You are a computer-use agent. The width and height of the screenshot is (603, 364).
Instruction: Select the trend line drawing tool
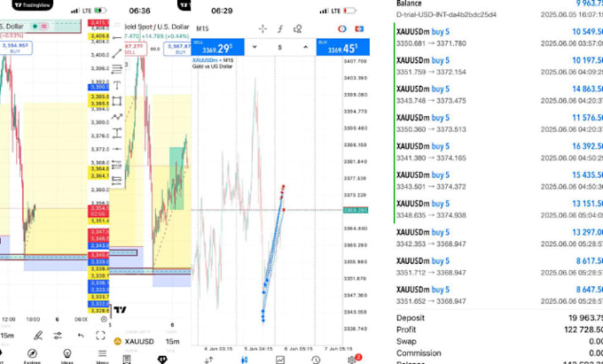[x=117, y=53]
